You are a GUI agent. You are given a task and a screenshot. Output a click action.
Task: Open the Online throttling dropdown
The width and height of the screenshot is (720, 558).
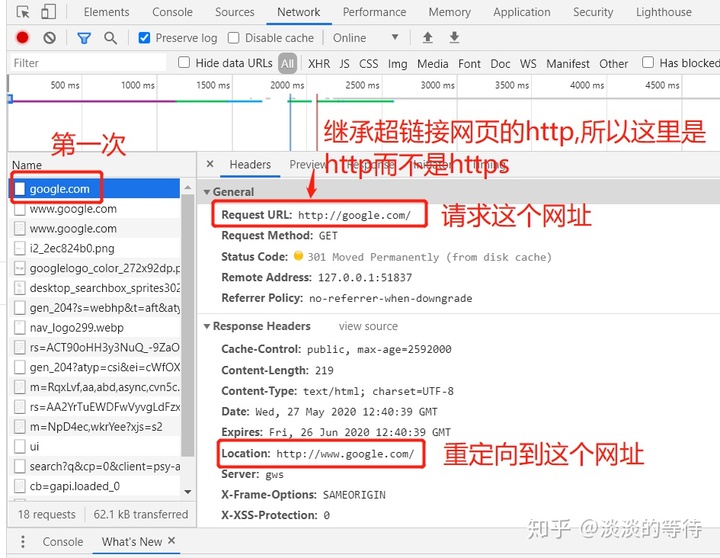(366, 38)
